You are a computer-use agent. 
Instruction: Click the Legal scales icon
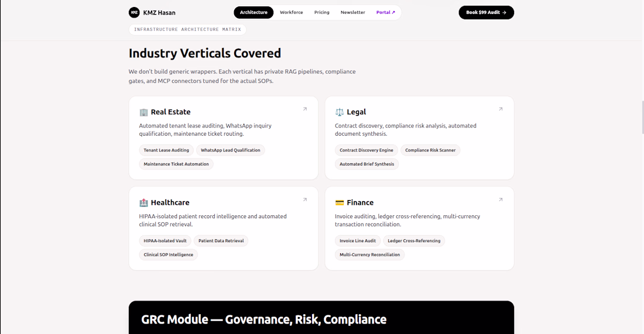[339, 112]
